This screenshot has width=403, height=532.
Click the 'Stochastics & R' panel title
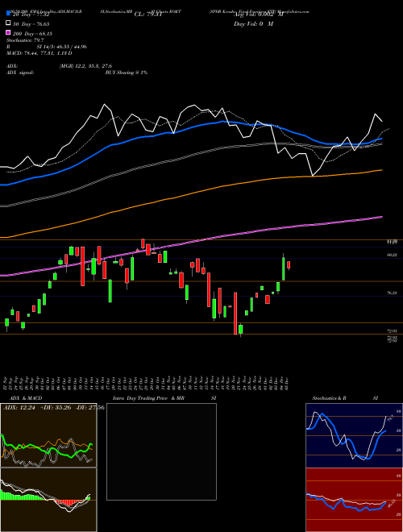[x=330, y=398]
